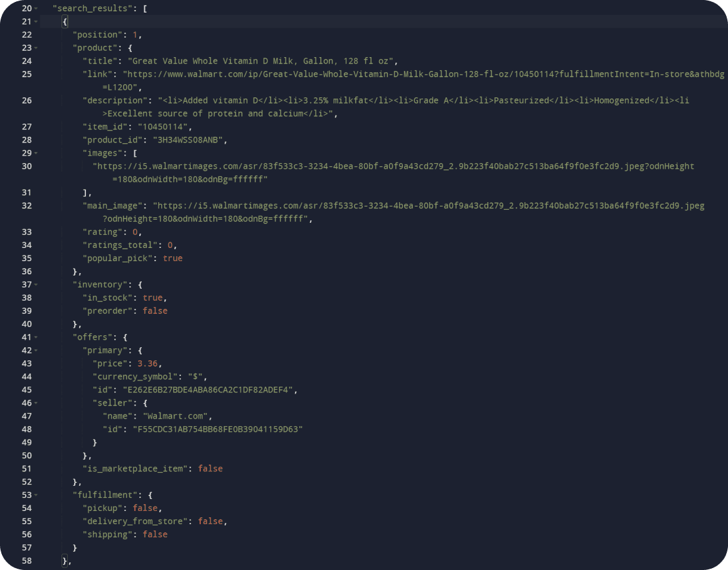The width and height of the screenshot is (728, 570).
Task: Collapse the fold arrow at line 20
Action: point(36,9)
